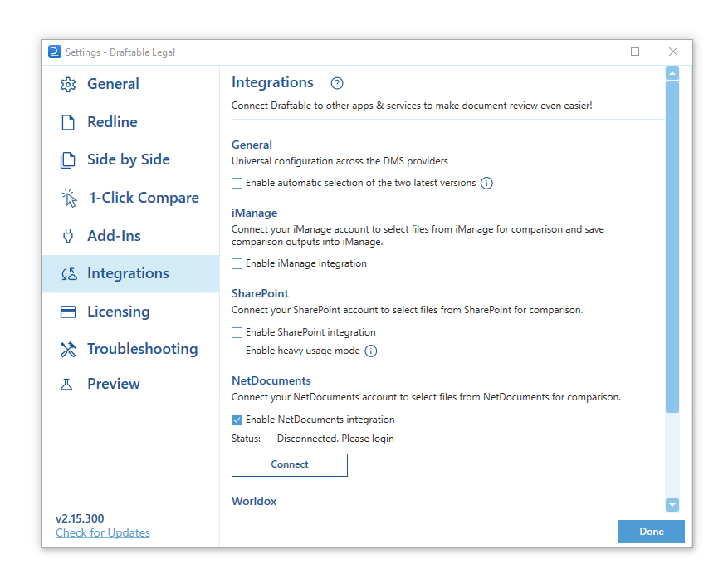Click info icon beside heavy usage mode
The image size is (728, 584).
(370, 351)
